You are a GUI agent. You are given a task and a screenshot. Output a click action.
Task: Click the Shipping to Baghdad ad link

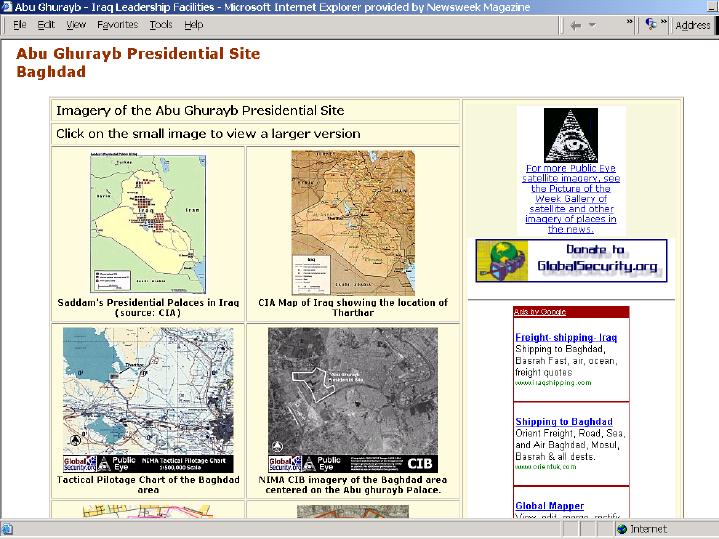click(564, 422)
